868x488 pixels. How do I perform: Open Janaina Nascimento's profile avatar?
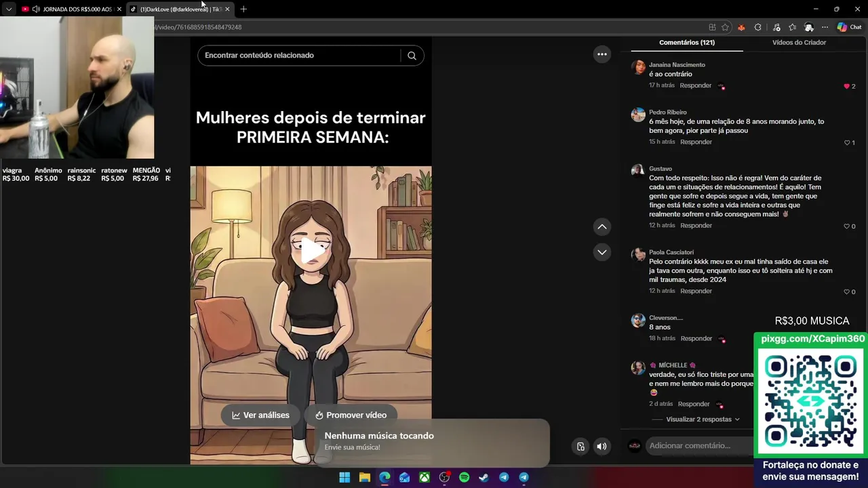(x=638, y=67)
